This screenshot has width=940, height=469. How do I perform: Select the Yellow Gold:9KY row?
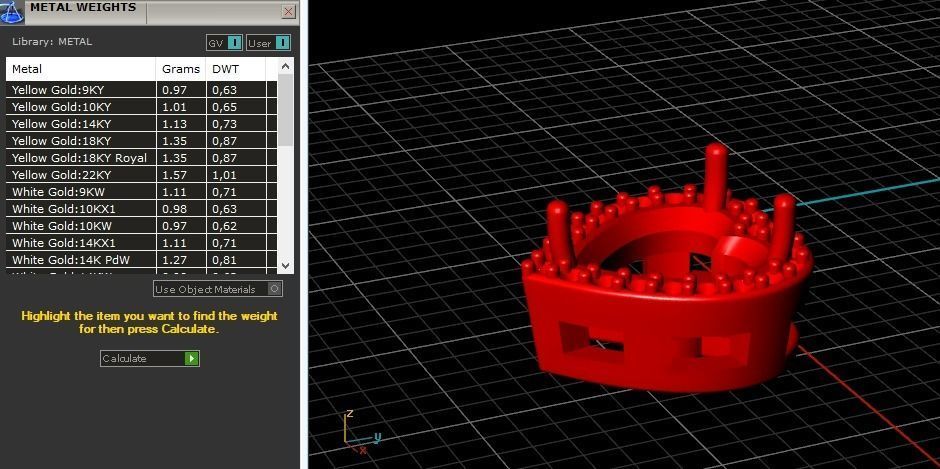point(141,90)
